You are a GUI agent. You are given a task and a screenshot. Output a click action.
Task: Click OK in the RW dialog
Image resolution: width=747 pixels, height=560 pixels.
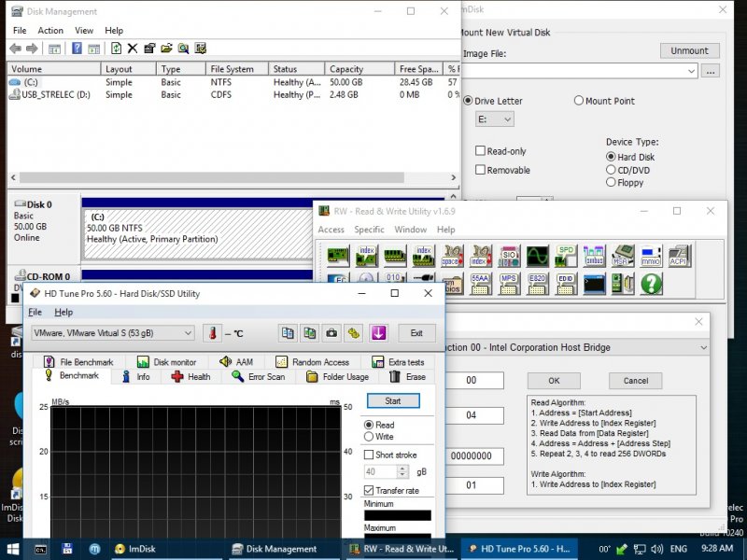554,381
